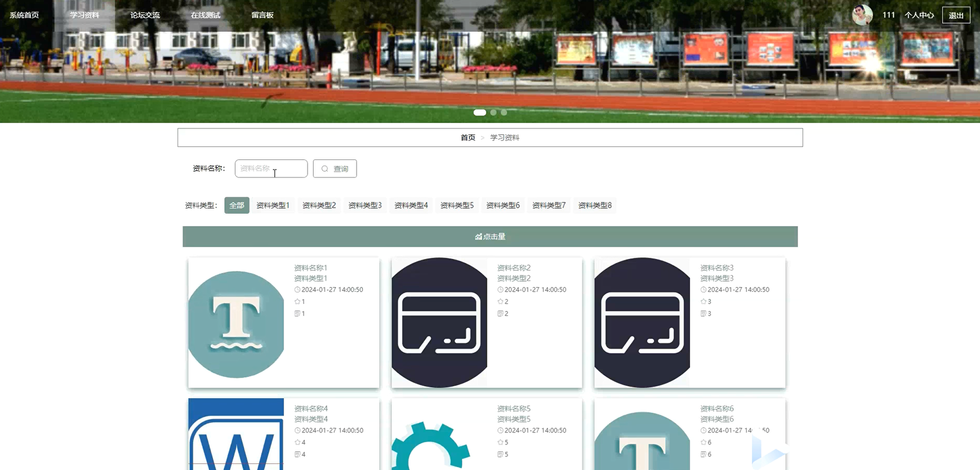This screenshot has height=470, width=980.
Task: Select the 全部 type filter
Action: pos(237,206)
